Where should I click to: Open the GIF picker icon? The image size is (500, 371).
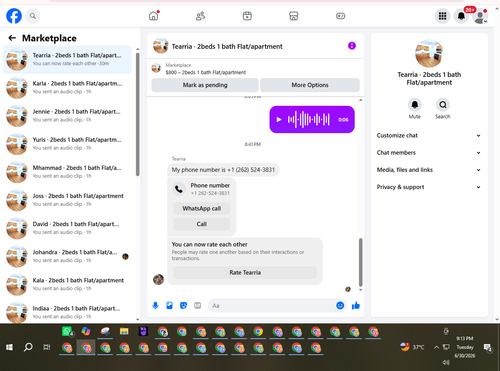(198, 305)
